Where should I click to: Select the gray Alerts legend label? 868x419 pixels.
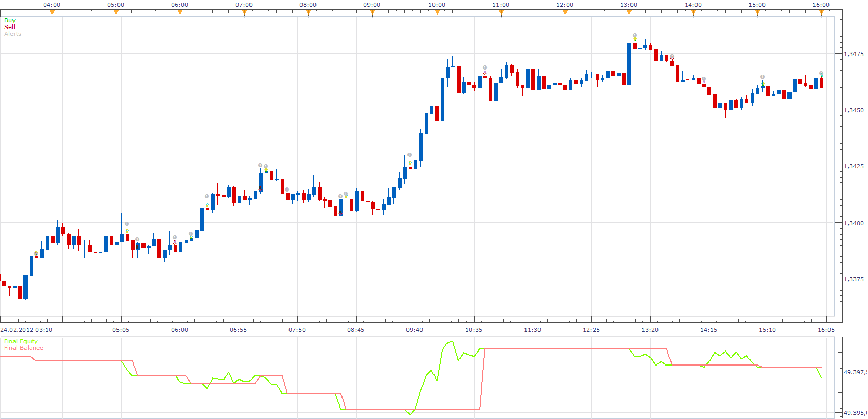[12, 34]
